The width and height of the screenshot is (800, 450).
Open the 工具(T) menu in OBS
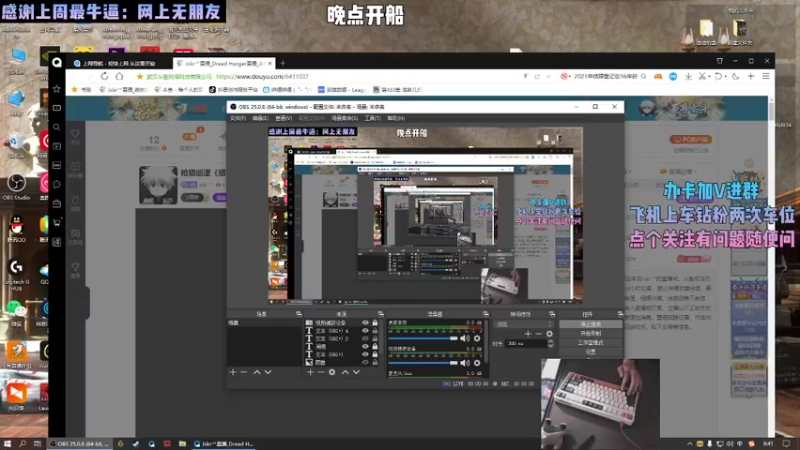372,118
